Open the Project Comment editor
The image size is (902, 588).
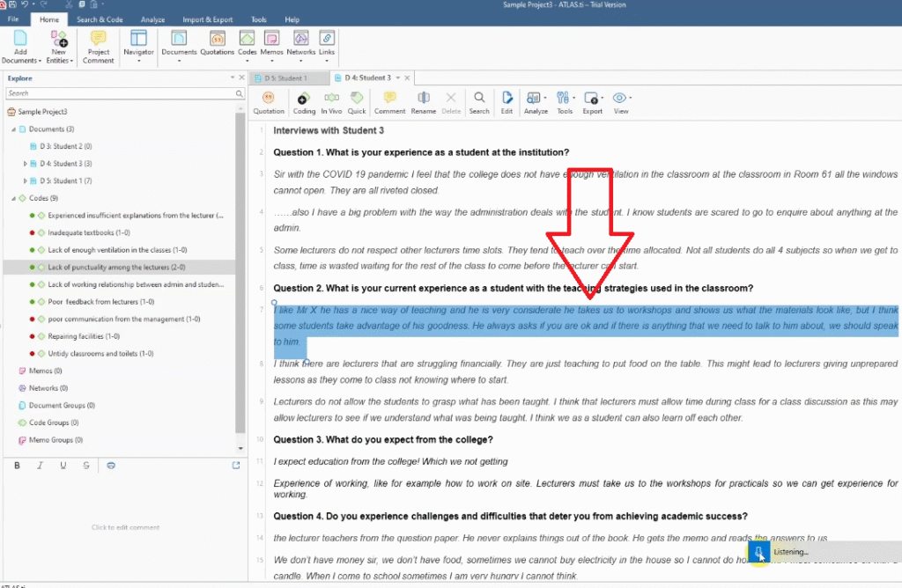point(99,46)
